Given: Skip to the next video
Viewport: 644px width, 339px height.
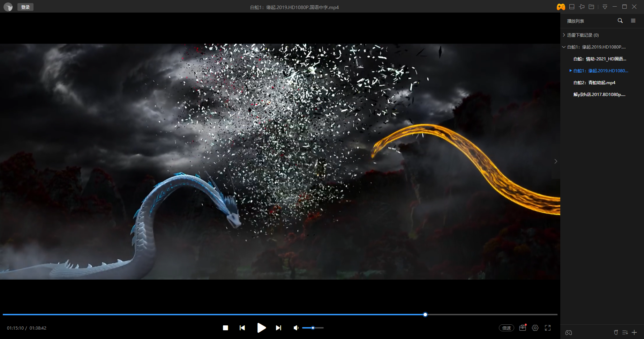Looking at the screenshot, I should [x=278, y=328].
